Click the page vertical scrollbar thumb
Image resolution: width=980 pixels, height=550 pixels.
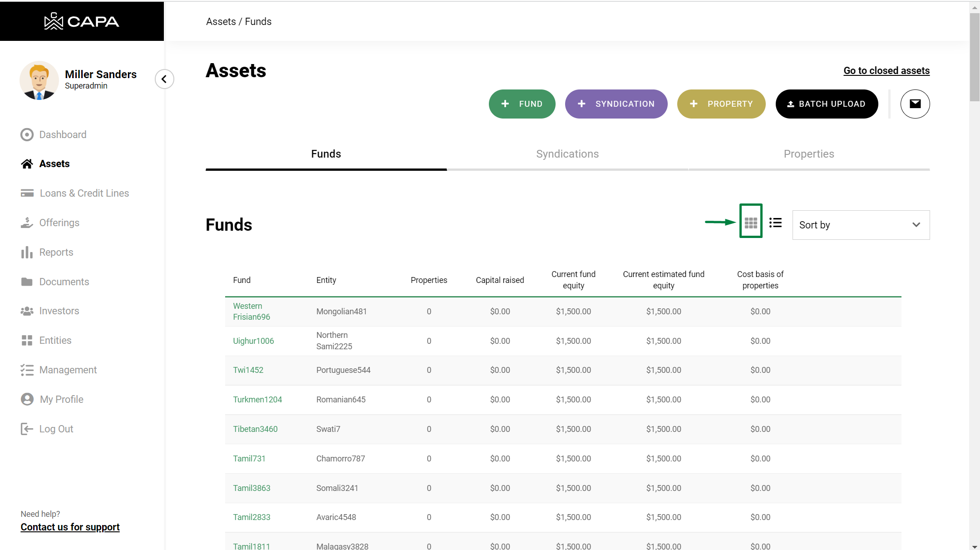coord(974,57)
